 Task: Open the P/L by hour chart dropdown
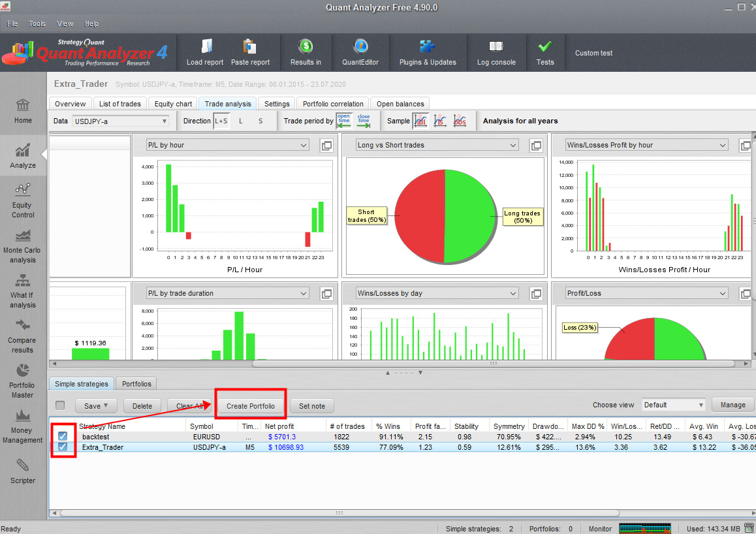227,146
